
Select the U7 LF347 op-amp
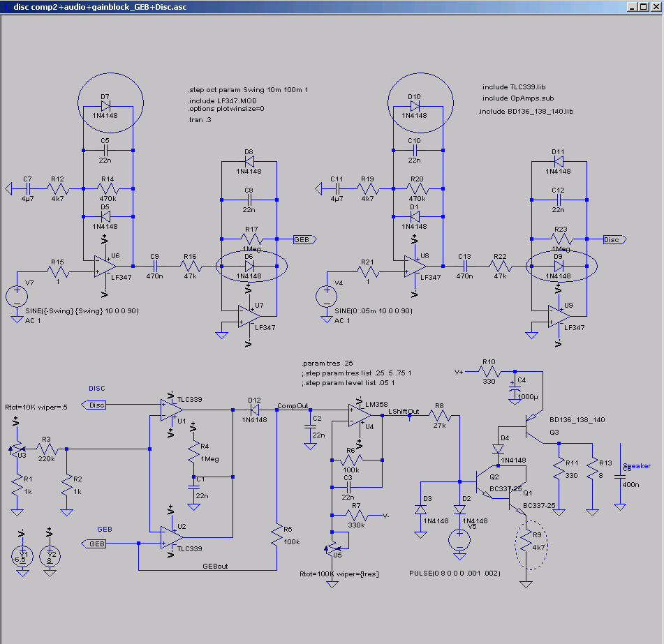249,316
